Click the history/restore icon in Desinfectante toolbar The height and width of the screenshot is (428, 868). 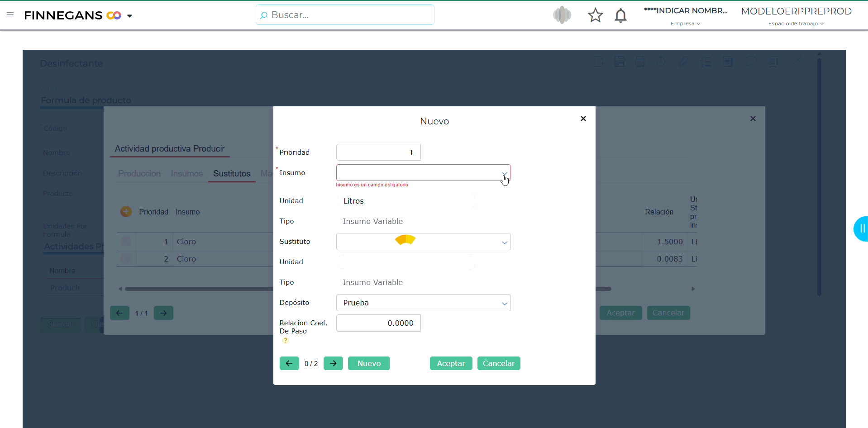[x=661, y=61]
